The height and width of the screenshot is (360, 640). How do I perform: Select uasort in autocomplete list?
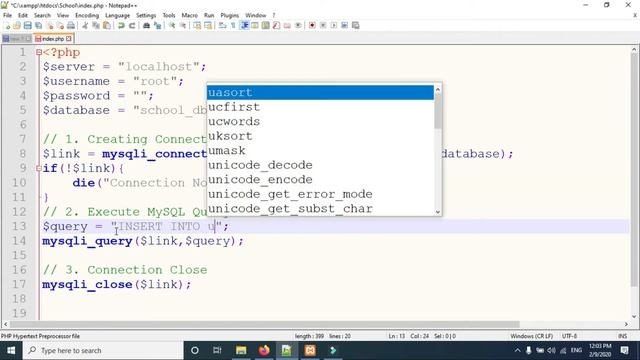[x=320, y=93]
